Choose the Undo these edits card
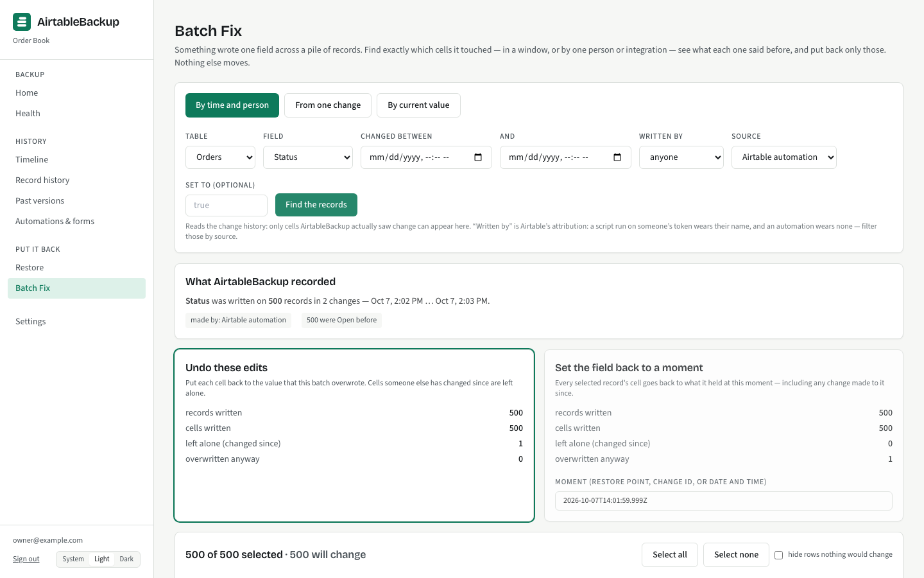The width and height of the screenshot is (924, 578). [x=354, y=435]
